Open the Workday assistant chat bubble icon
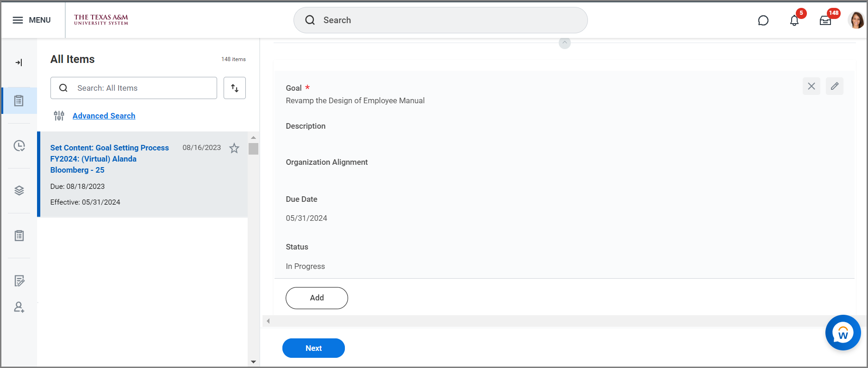 click(x=763, y=20)
